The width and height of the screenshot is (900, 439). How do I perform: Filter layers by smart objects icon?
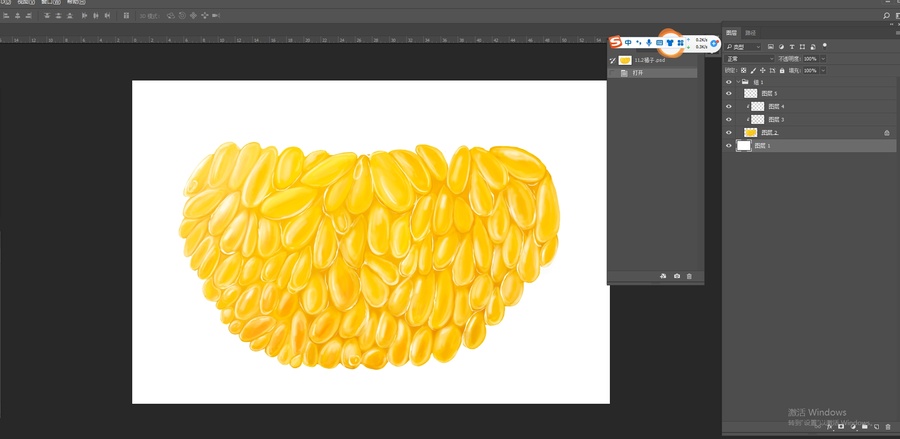coord(813,47)
